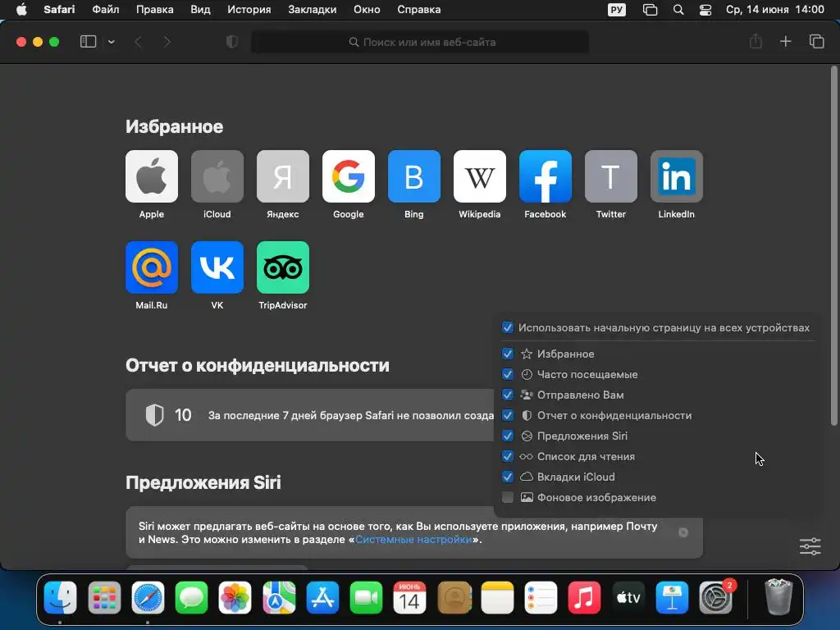This screenshot has width=840, height=630.
Task: Uncheck Список для чтения checkbox
Action: tap(507, 456)
